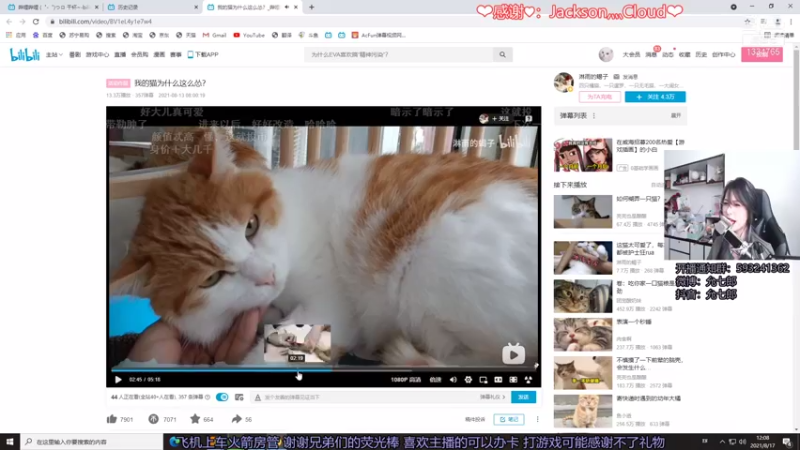
Task: Switch to the 历史记录 browser tab
Action: tap(152, 7)
